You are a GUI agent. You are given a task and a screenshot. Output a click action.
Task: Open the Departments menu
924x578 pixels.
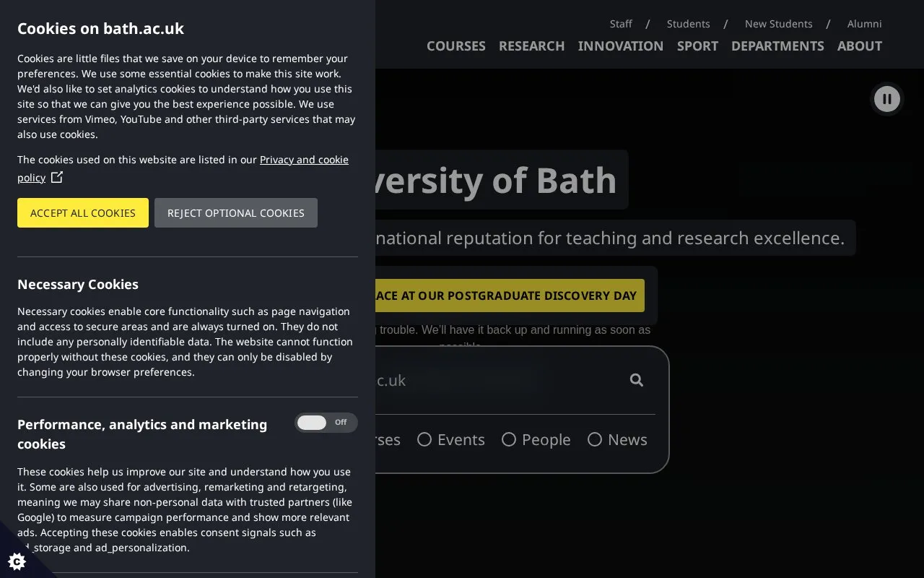click(777, 46)
